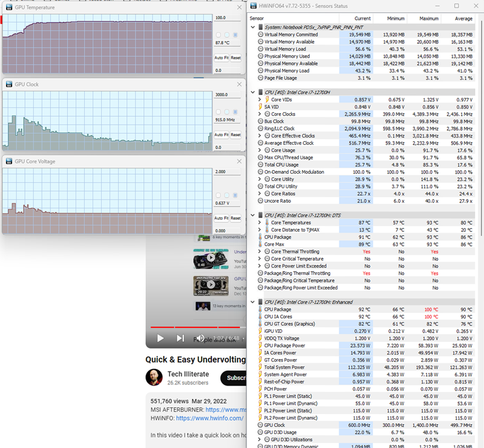484x448 pixels.
Task: Collapse the CPU [#0] Intel Core i7-12700H group
Action: tap(253, 92)
